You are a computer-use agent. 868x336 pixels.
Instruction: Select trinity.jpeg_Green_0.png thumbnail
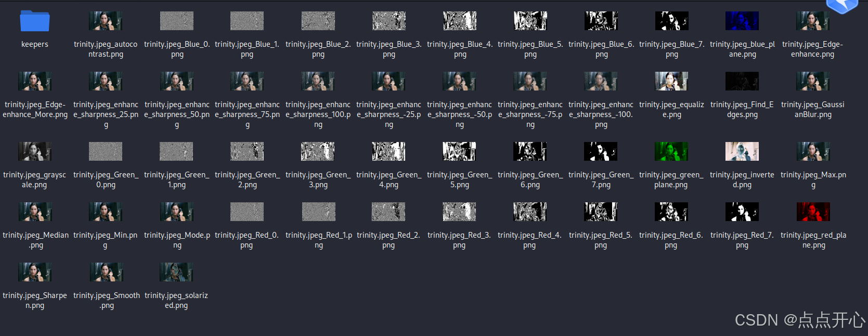pyautogui.click(x=106, y=151)
